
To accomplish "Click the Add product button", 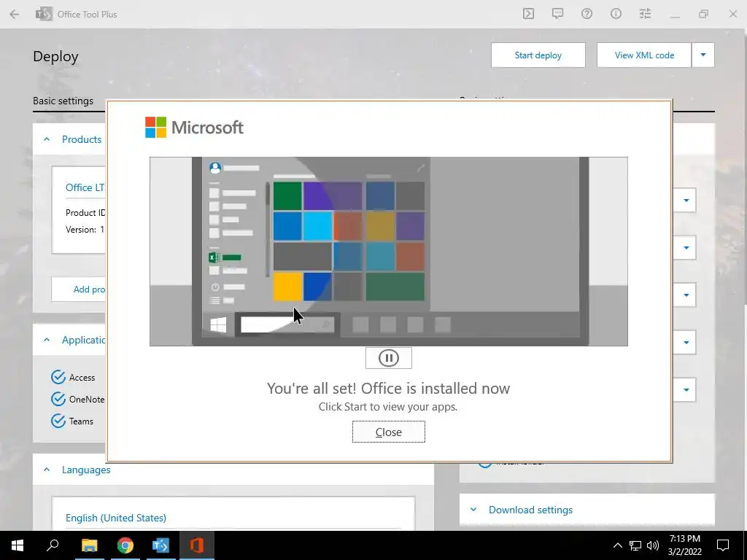I will [x=79, y=289].
